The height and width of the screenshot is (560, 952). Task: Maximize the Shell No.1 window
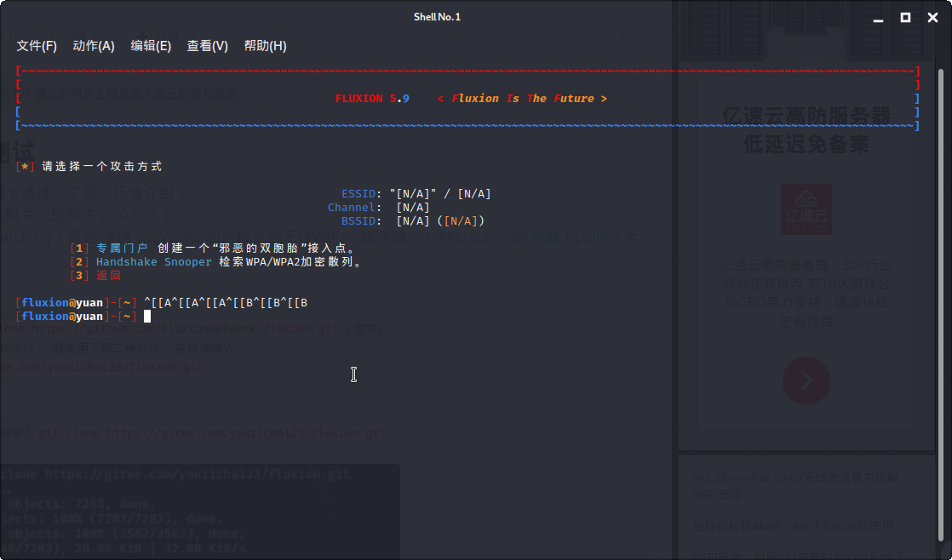905,18
